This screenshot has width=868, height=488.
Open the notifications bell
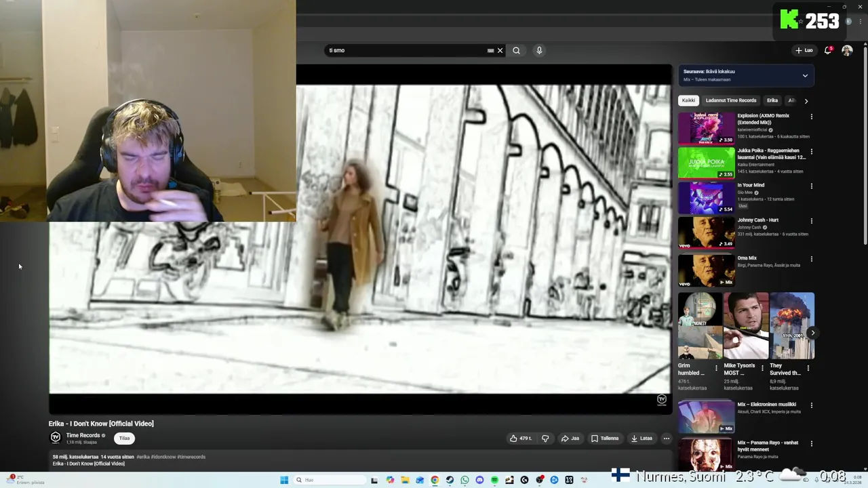tap(828, 50)
